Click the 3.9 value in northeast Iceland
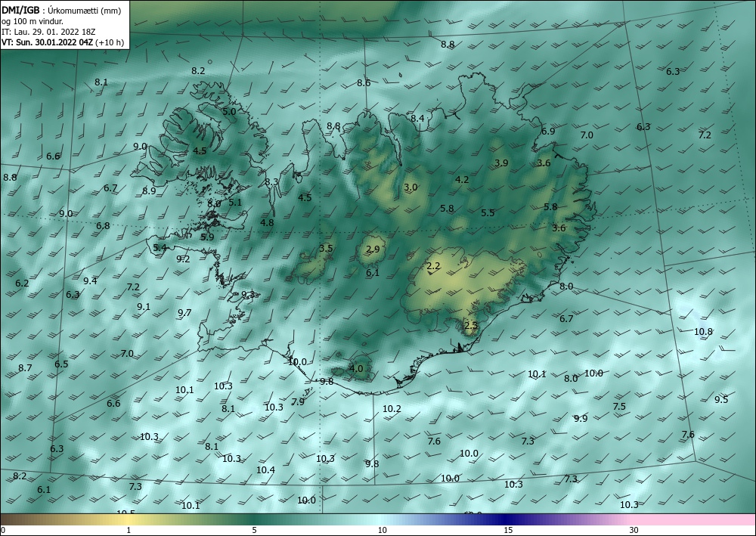This screenshot has width=756, height=536. pyautogui.click(x=501, y=163)
